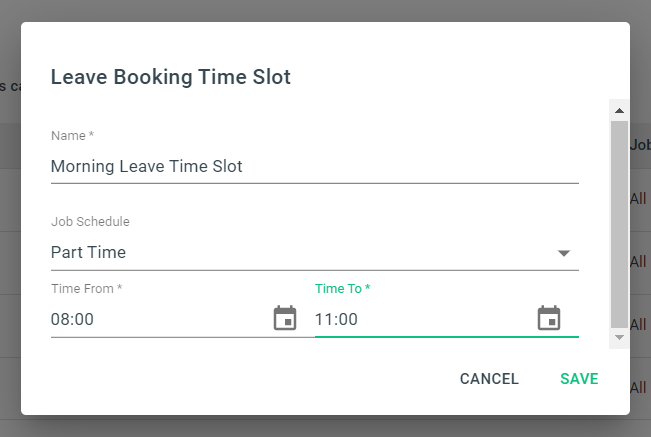Click the dialog scrollbar down arrow
Viewport: 651px width, 437px height.
tap(619, 337)
